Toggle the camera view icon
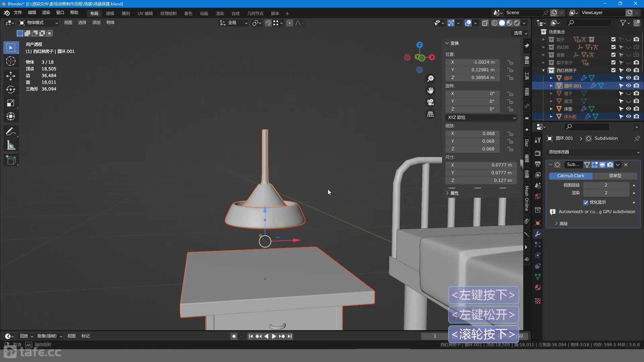The image size is (644, 362). tap(430, 102)
